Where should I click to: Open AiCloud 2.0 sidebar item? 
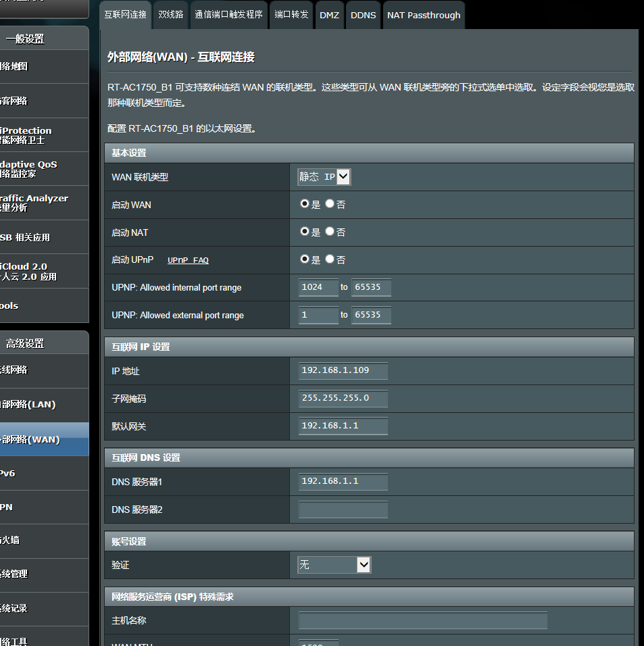click(44, 272)
